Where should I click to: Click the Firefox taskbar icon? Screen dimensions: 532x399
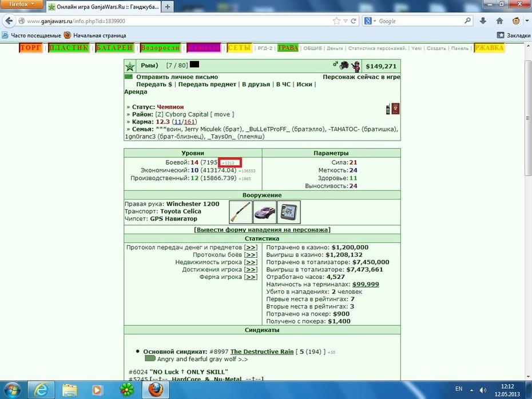(156, 390)
